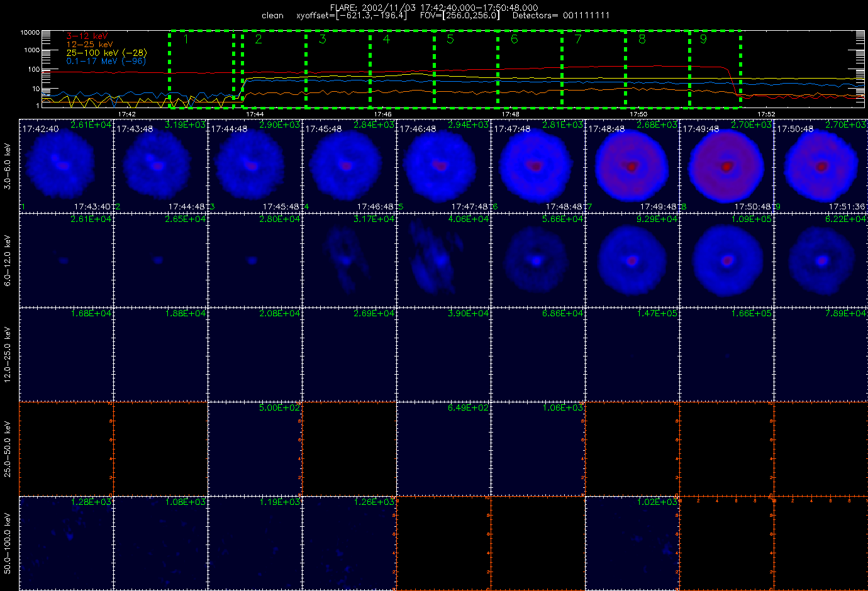Click the 17:43:40 end time label
The height and width of the screenshot is (591, 868).
pos(92,207)
